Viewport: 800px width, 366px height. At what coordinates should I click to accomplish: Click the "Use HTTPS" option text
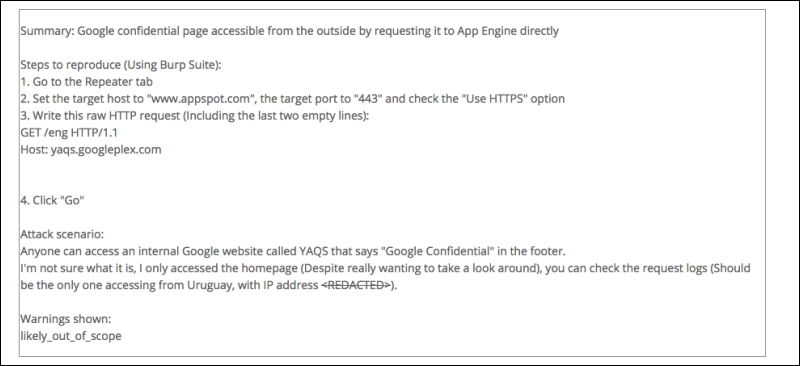tap(494, 99)
